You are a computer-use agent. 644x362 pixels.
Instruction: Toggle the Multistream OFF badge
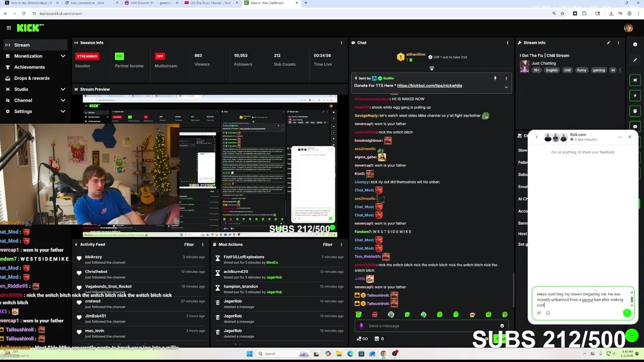coord(159,56)
